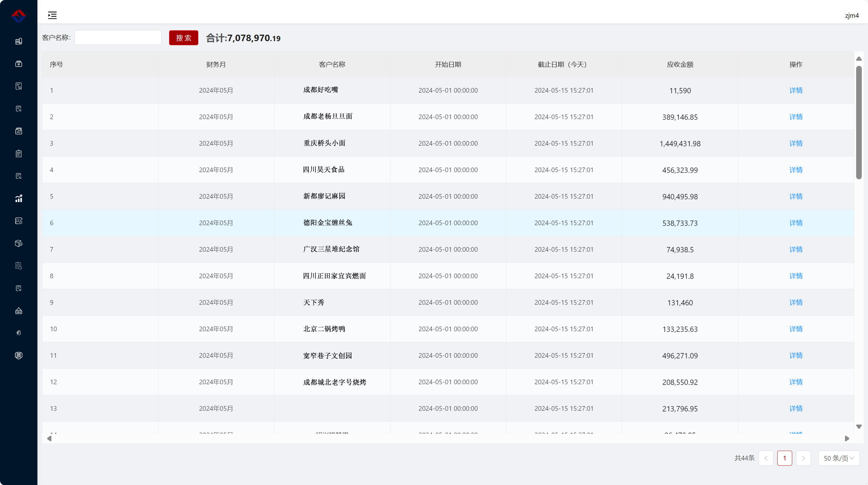Open the SALE tag sidebar icon
This screenshot has width=868, height=485.
pos(18,311)
